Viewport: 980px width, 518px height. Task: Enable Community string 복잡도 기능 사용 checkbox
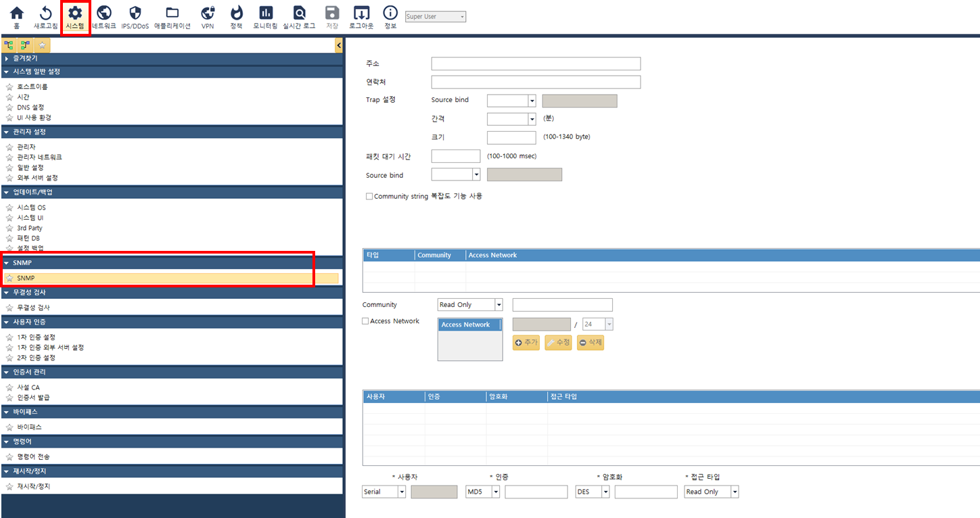click(369, 197)
